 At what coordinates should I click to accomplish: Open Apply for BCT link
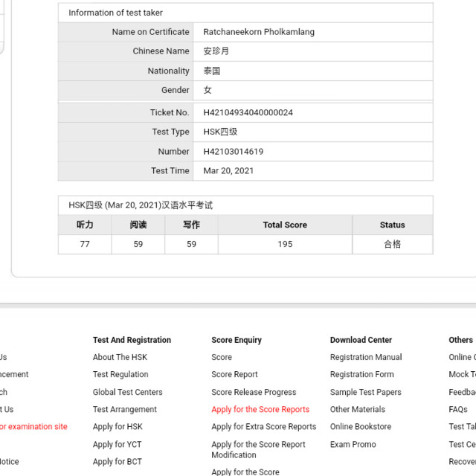[x=117, y=462]
